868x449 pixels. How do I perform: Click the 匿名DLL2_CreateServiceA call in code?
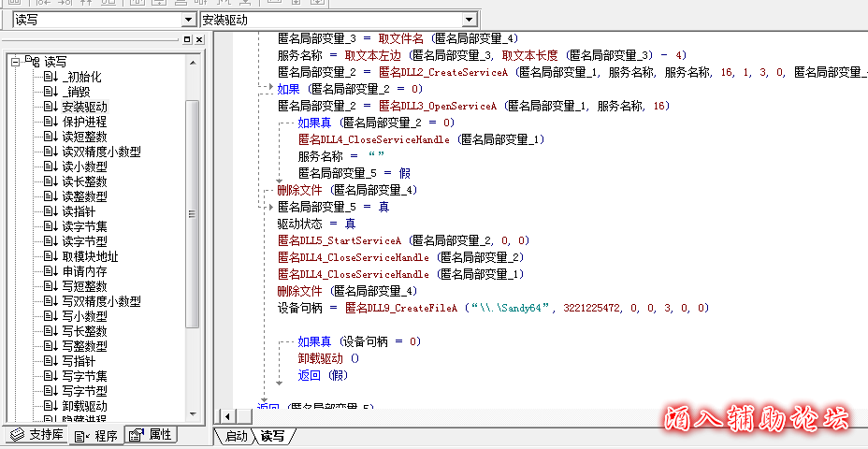pyautogui.click(x=443, y=73)
